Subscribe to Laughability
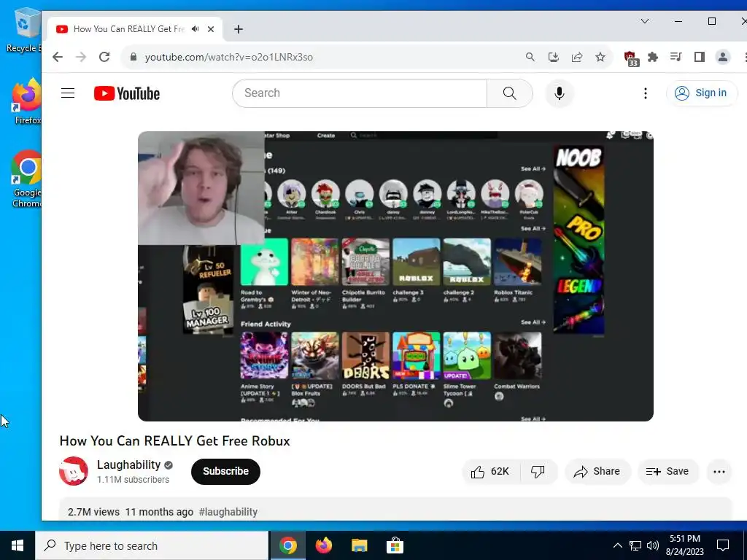Viewport: 747px width, 560px height. coord(226,472)
